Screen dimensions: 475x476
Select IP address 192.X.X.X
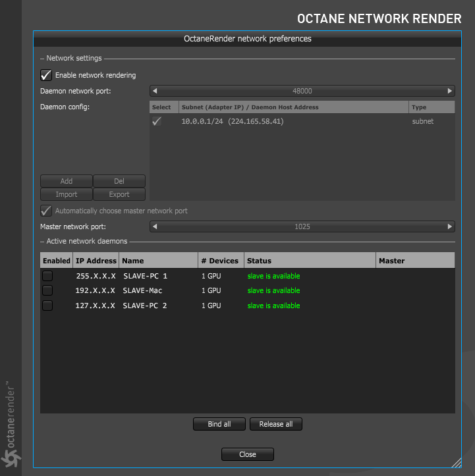pos(95,290)
